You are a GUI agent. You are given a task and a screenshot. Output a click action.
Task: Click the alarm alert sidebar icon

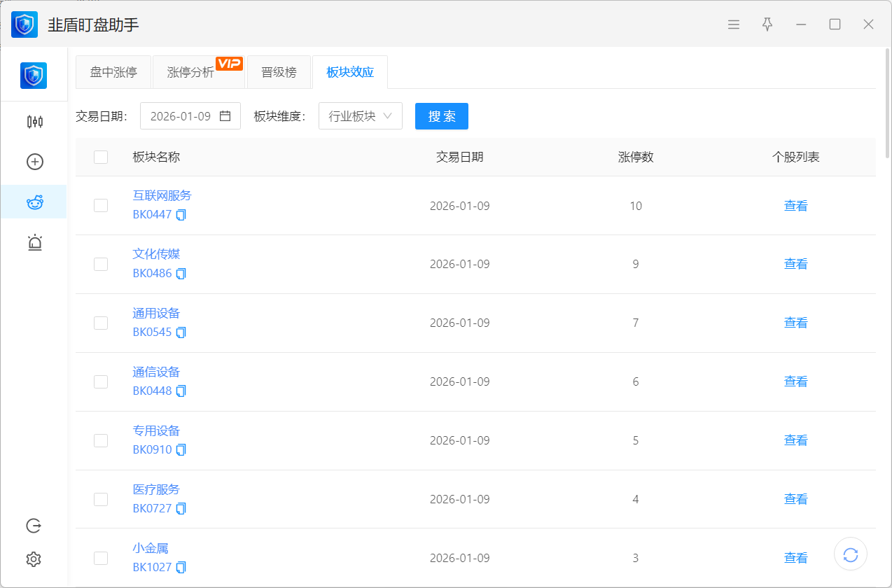[34, 243]
